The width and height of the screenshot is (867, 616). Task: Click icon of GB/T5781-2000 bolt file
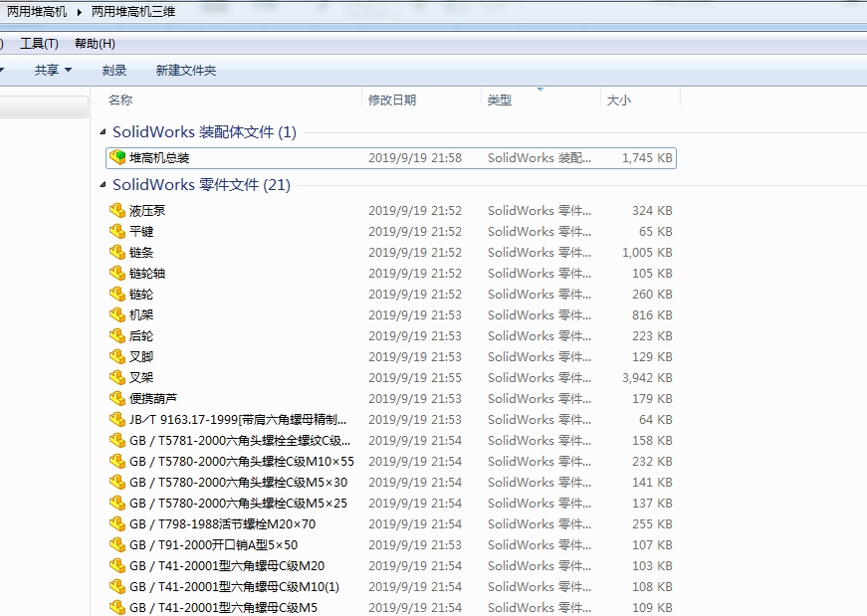tap(117, 441)
